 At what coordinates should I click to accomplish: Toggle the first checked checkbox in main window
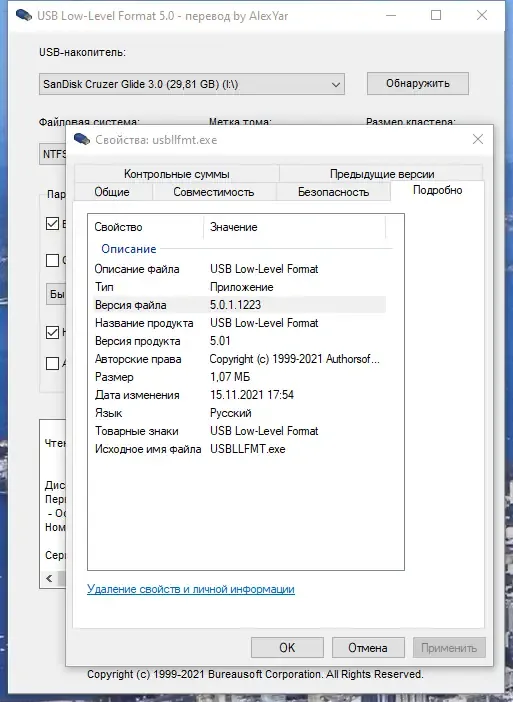tap(52, 223)
